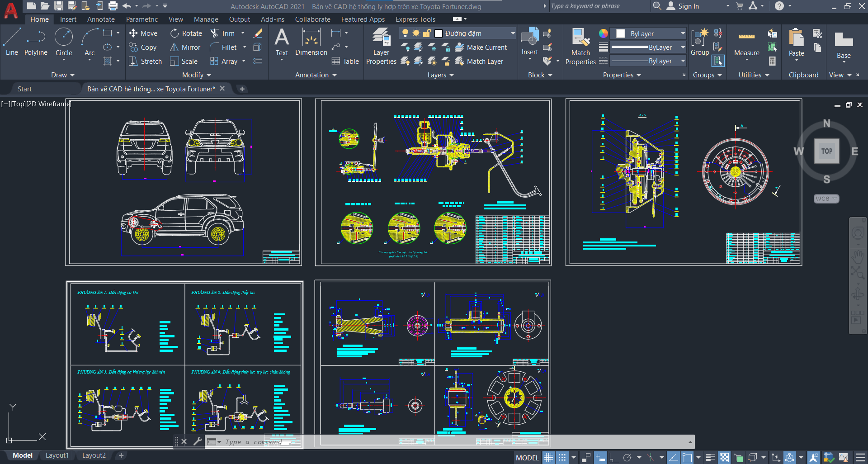
Task: Expand the Draw panel
Action: [62, 75]
